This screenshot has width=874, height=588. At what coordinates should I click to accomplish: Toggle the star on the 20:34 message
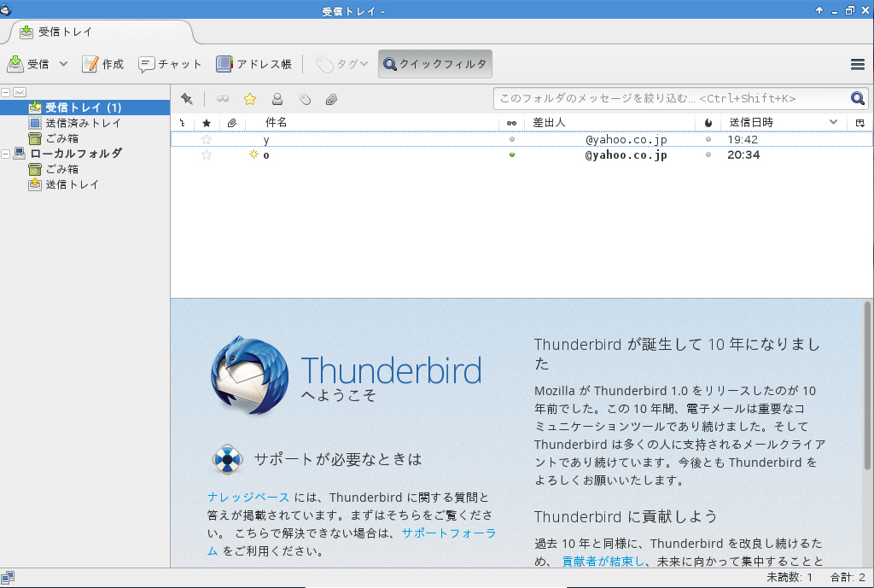pos(206,154)
